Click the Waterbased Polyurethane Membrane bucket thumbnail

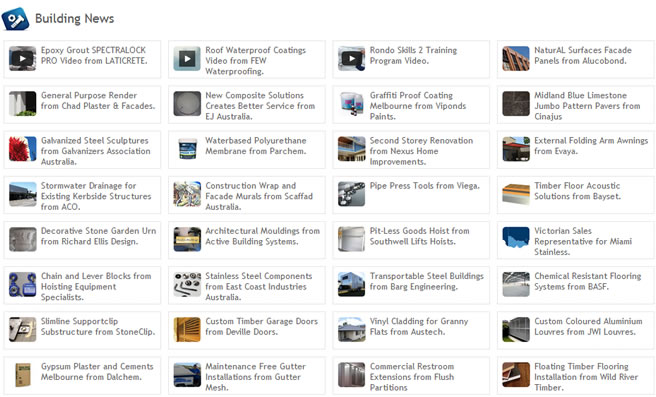(187, 149)
